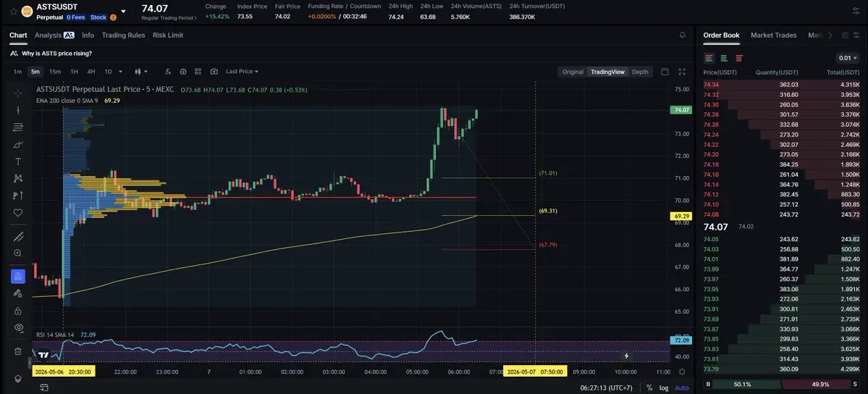868x394 pixels.
Task: Select the brush drawing tool
Action: [x=17, y=145]
